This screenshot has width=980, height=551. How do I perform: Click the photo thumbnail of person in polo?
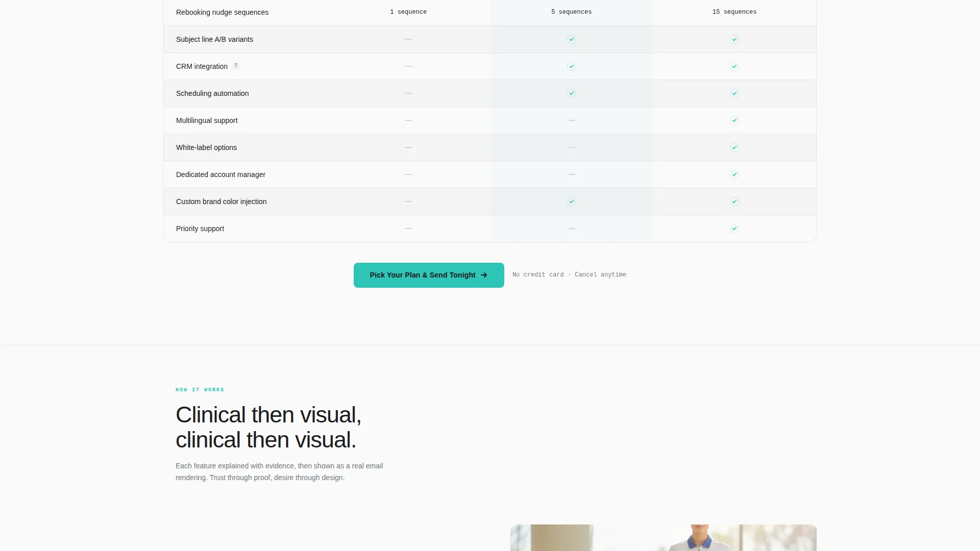pyautogui.click(x=664, y=538)
